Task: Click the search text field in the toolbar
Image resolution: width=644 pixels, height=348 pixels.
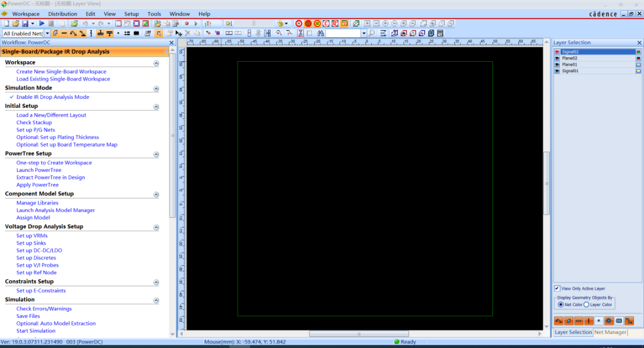Action: (x=343, y=33)
